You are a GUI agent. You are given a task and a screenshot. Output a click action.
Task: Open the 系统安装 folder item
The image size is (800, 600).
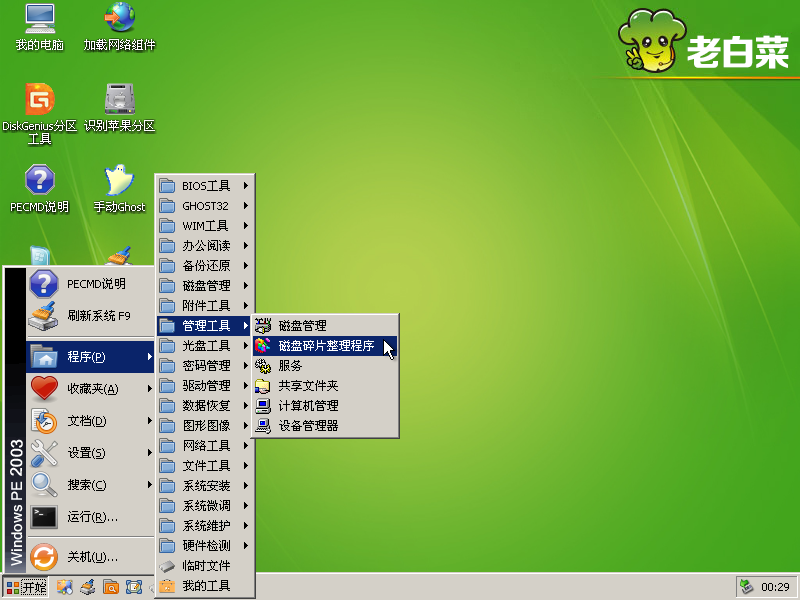click(205, 485)
